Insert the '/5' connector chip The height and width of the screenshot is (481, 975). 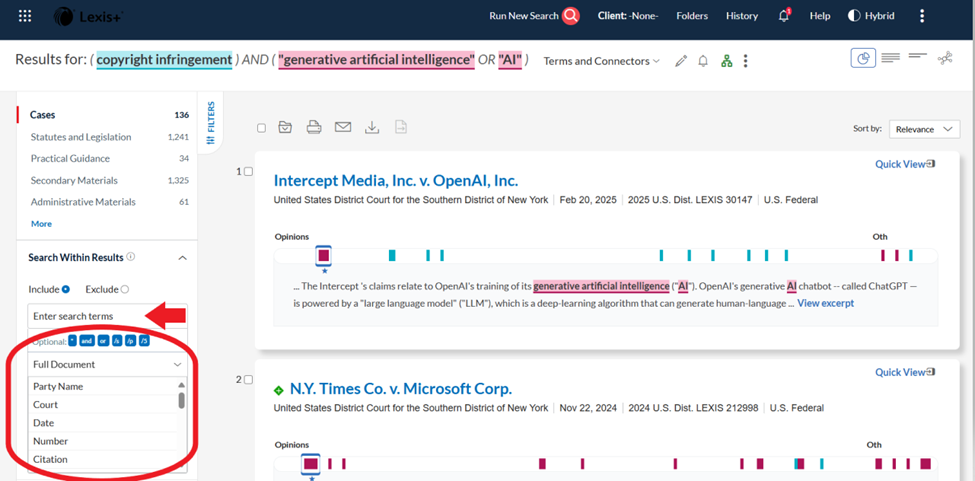144,341
